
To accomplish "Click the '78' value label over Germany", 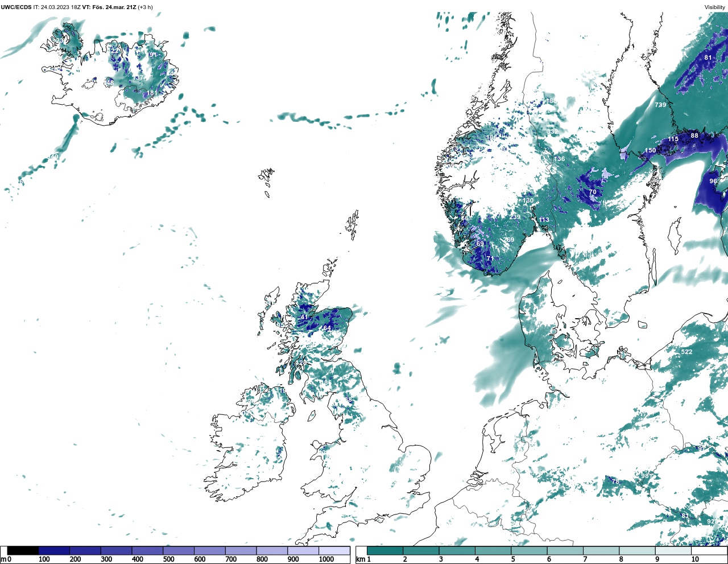I will 615,481.
